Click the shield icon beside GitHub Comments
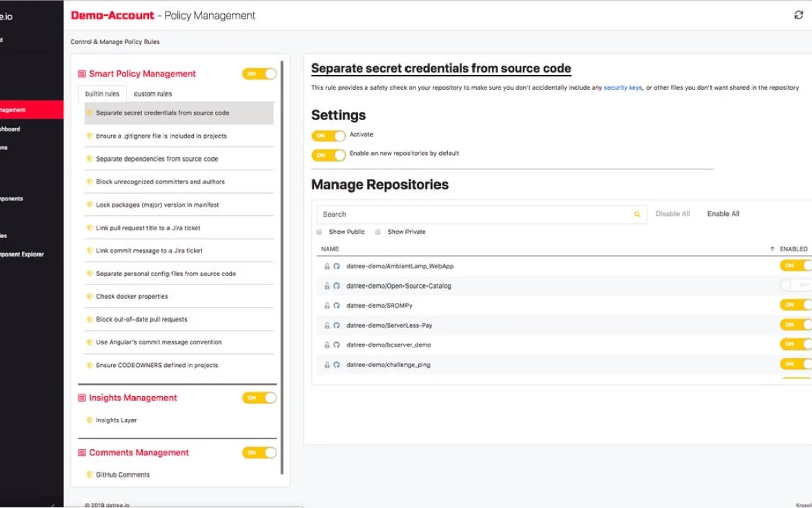The image size is (812, 508). pos(90,475)
